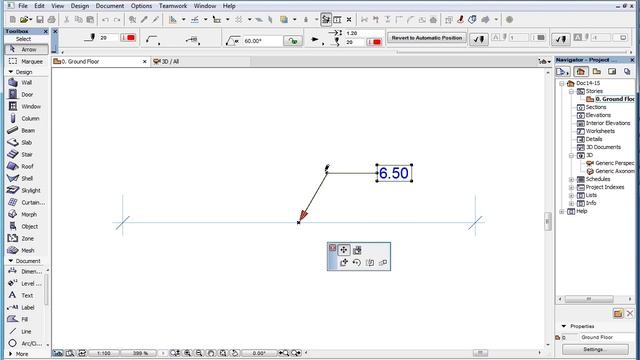Expand the More section of Toolbox
640x360 pixels.
(x=11, y=354)
